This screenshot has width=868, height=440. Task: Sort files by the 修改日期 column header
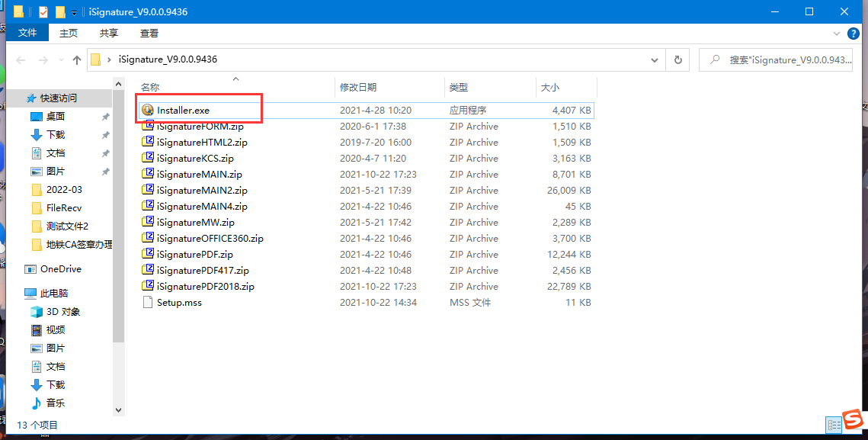click(x=358, y=88)
